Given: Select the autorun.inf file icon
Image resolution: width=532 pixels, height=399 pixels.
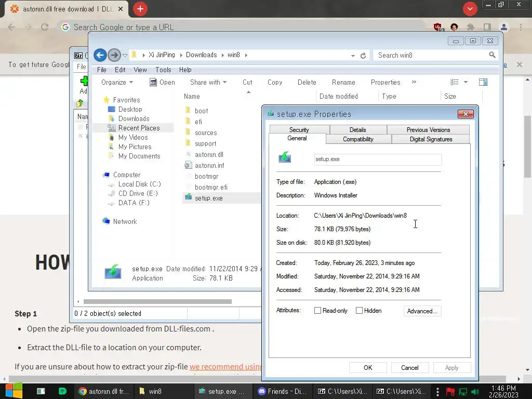Looking at the screenshot, I should [x=188, y=165].
